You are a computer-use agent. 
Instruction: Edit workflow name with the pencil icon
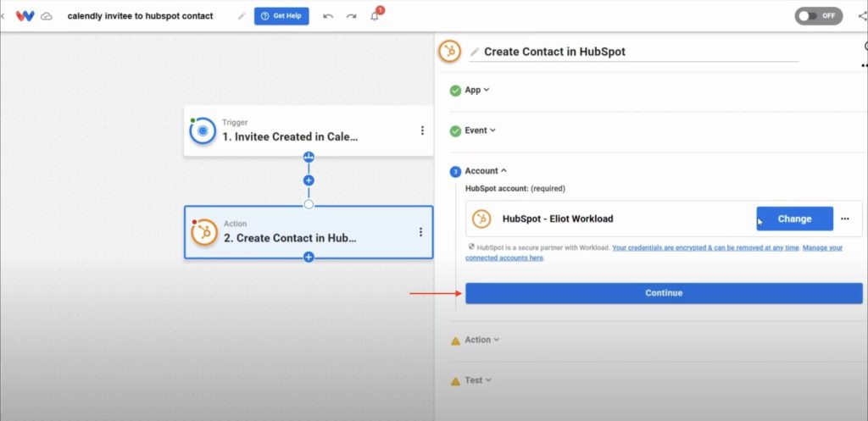tap(242, 16)
